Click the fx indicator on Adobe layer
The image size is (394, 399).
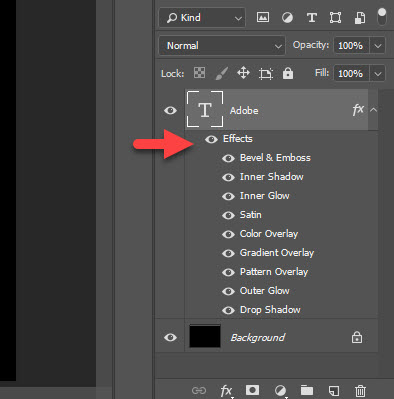[358, 109]
